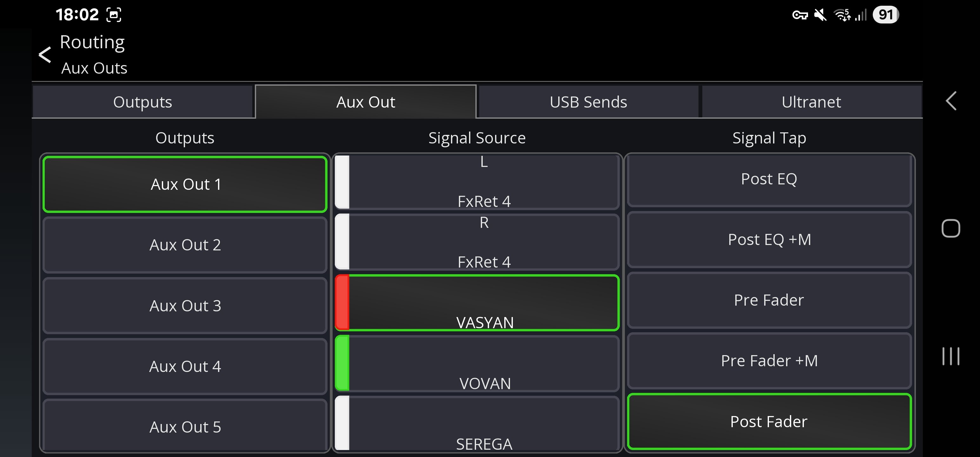Switch to the Ultranet tab
The width and height of the screenshot is (980, 457).
coord(811,102)
